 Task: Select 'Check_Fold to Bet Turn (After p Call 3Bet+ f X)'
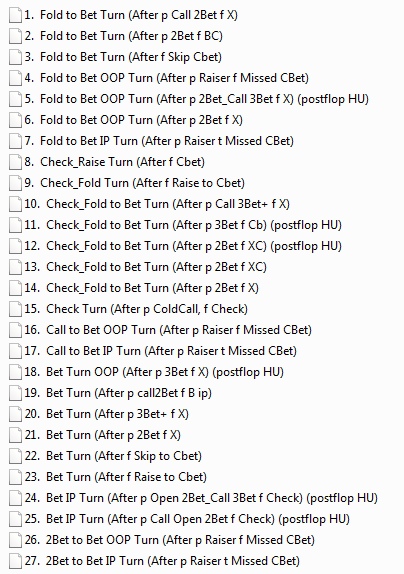click(x=168, y=204)
